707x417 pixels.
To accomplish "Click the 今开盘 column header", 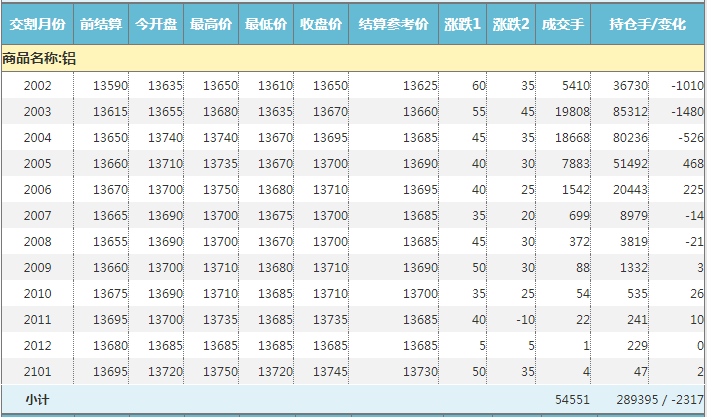I will [x=156, y=23].
